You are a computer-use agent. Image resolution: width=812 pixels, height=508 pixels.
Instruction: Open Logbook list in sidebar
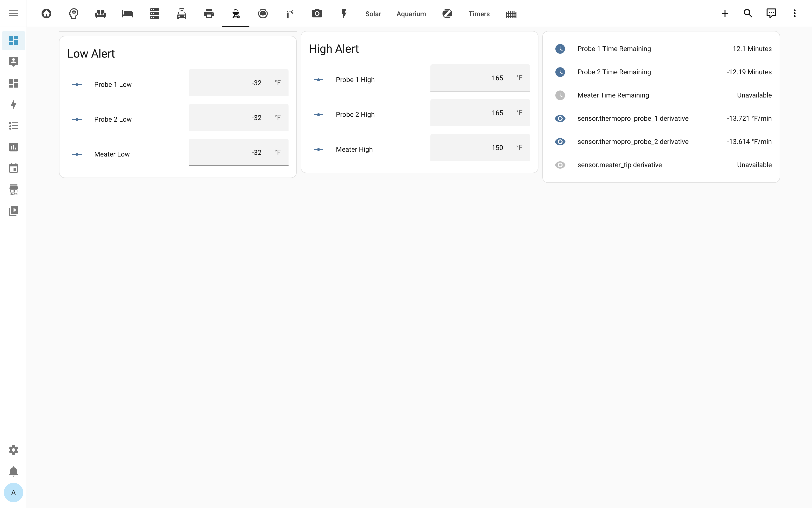point(14,126)
